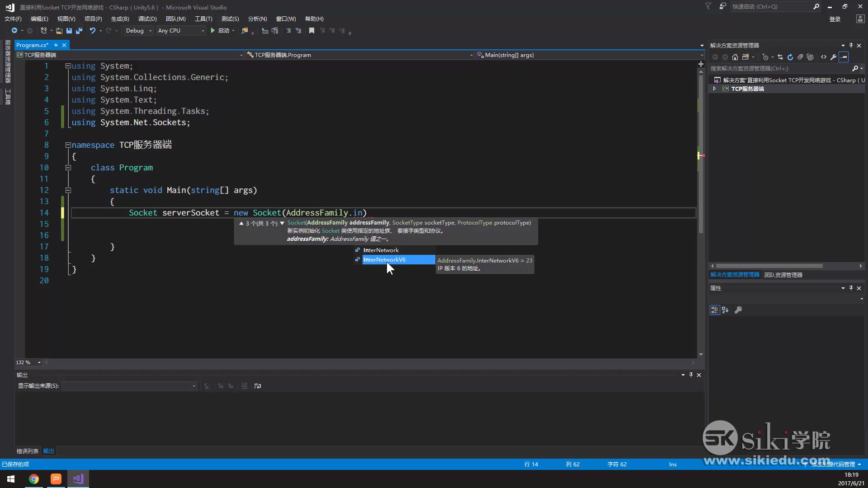868x488 pixels.
Task: Click Collapse All icon in Solution Explorer
Action: tap(800, 57)
